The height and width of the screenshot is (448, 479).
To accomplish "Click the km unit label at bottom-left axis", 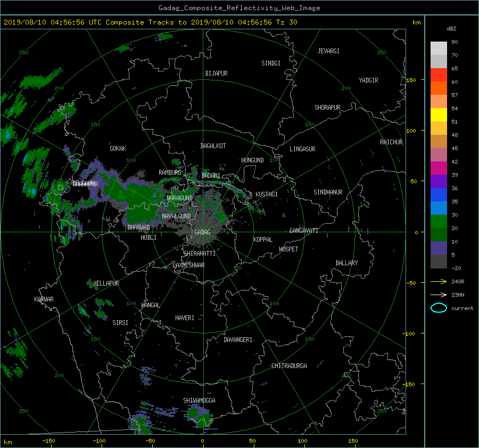I will point(7,442).
